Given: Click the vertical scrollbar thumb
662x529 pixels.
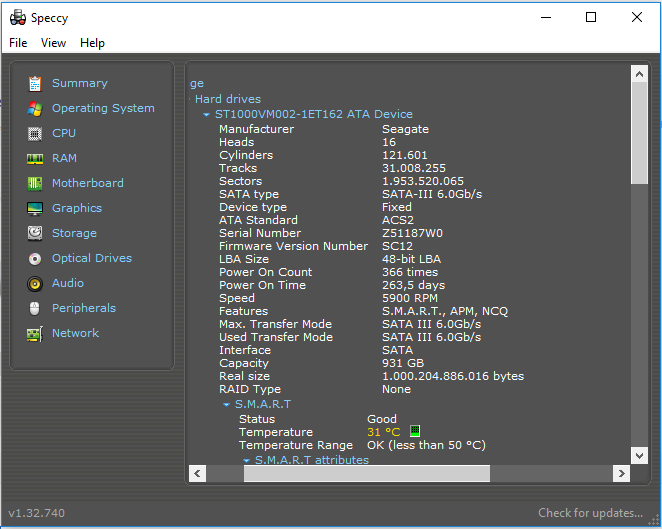Looking at the screenshot, I should (639, 133).
